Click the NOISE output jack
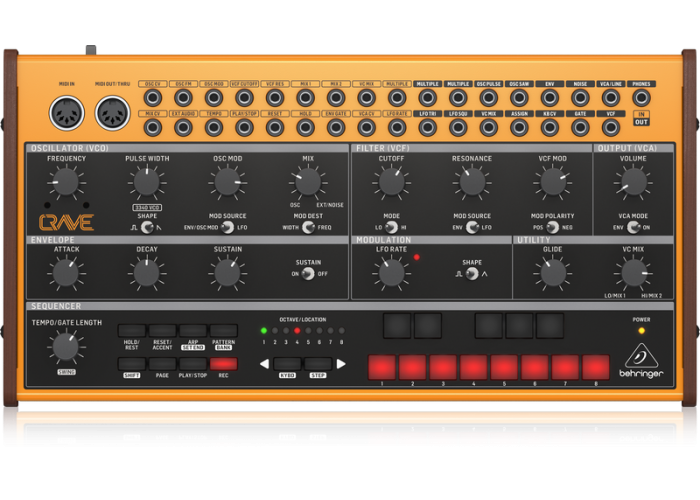 click(580, 97)
